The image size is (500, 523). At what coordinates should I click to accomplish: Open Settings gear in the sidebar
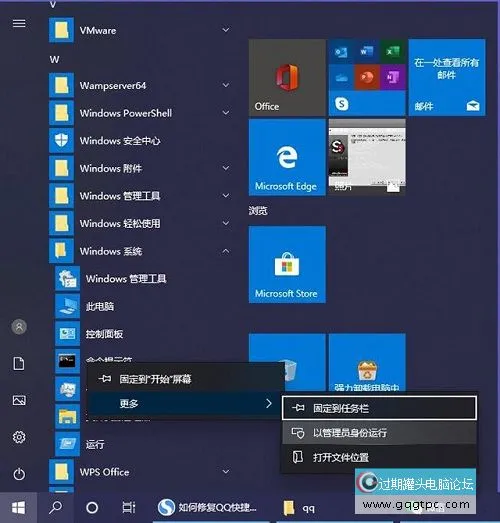pos(19,437)
